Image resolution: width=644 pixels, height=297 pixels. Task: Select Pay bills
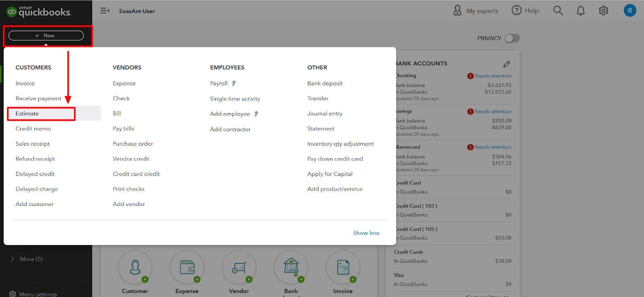coord(123,129)
